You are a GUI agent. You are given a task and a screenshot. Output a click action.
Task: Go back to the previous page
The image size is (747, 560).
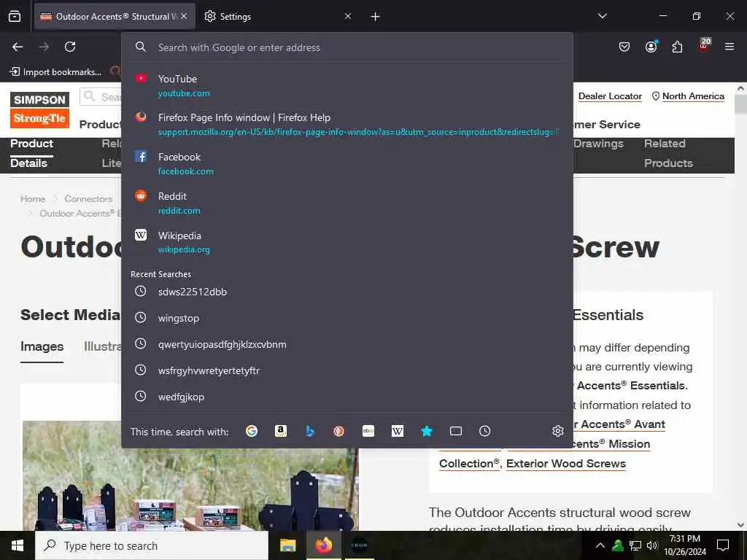(x=18, y=47)
